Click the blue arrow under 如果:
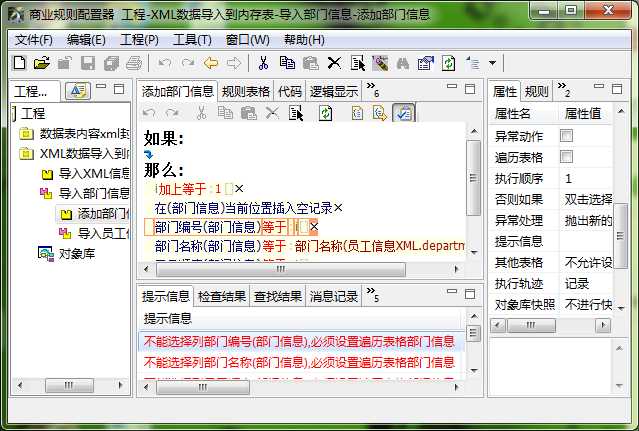 coord(148,154)
